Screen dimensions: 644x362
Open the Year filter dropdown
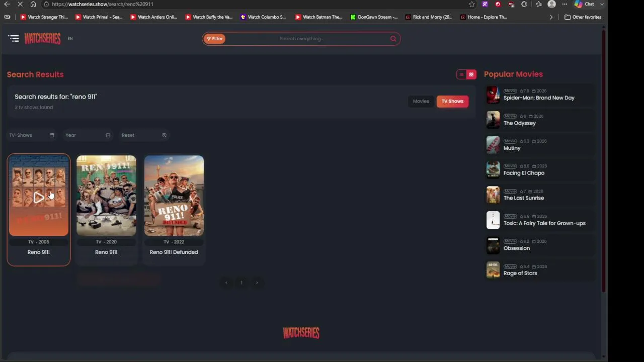point(88,135)
